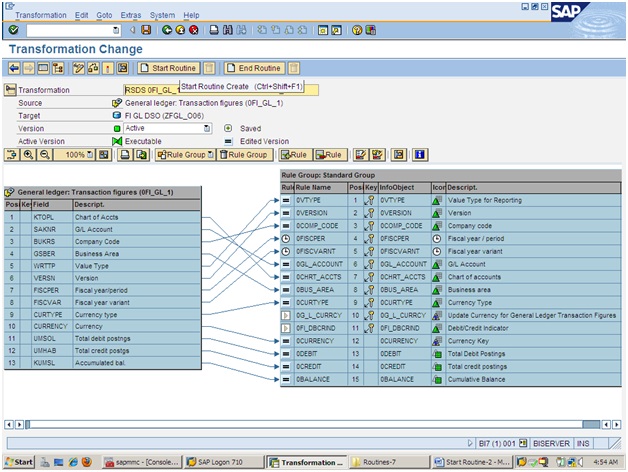The height and width of the screenshot is (472, 628).
Task: Click the create Rule button with pencil
Action: click(295, 155)
